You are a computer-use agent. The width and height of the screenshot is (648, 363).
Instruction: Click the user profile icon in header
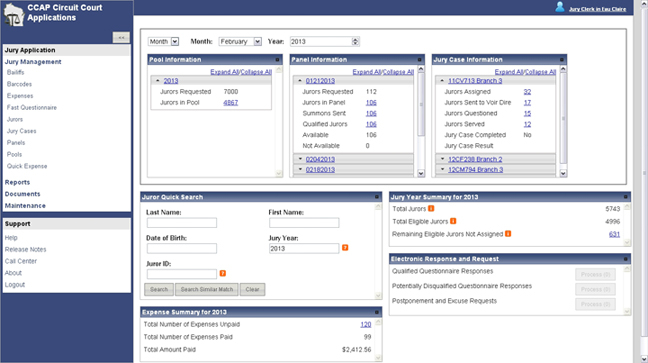pyautogui.click(x=560, y=7)
